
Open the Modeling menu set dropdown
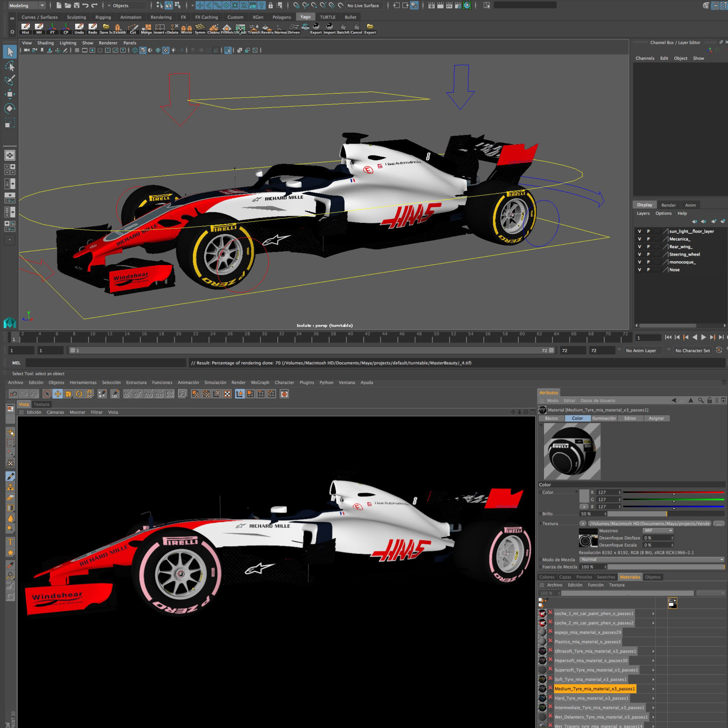(26, 5)
